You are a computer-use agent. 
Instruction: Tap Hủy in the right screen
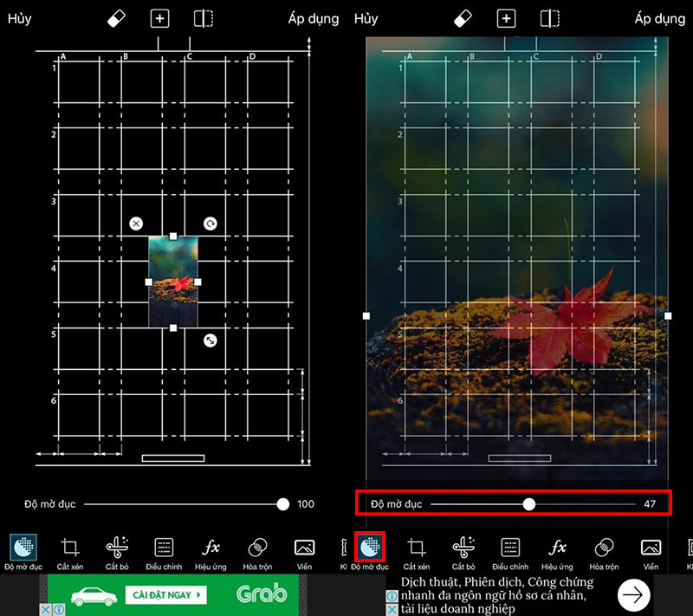[x=366, y=19]
